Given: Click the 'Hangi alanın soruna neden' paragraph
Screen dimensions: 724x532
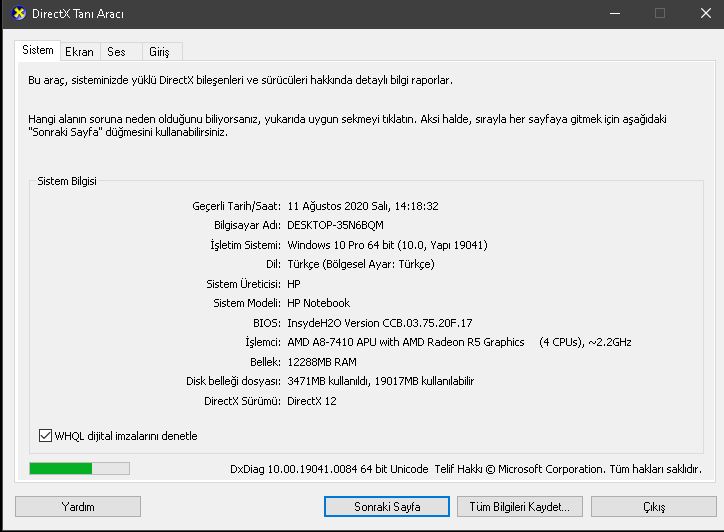Looking at the screenshot, I should [x=347, y=126].
